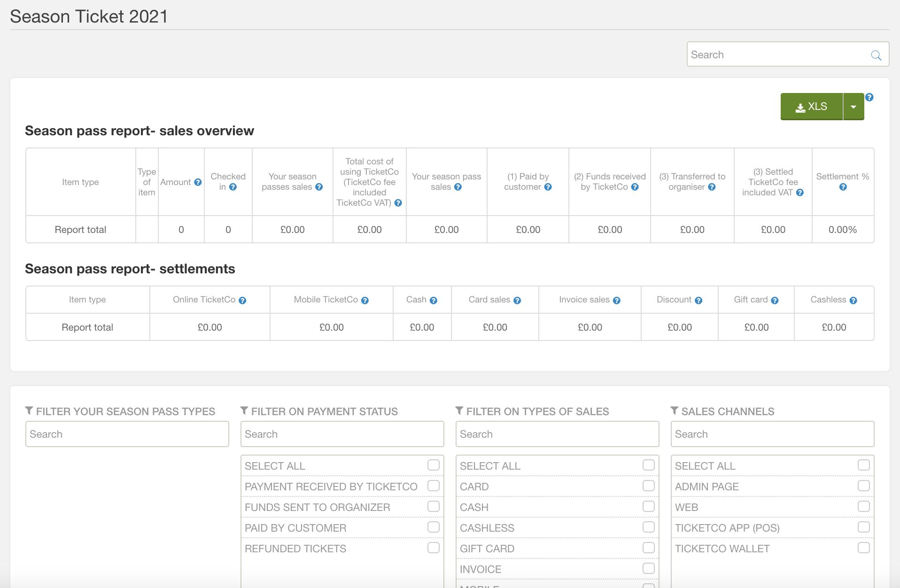The image size is (900, 588).
Task: Click help icon next to XLS button
Action: coord(869,97)
